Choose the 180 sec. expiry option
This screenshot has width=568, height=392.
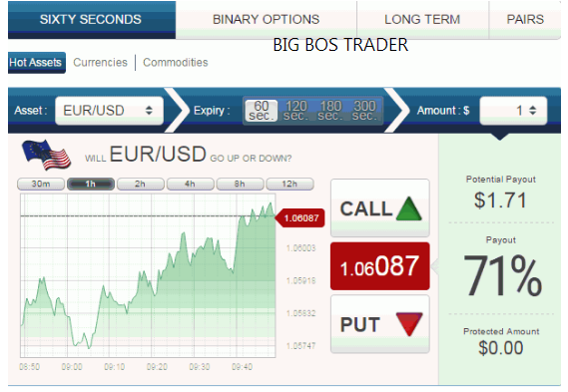coord(330,111)
